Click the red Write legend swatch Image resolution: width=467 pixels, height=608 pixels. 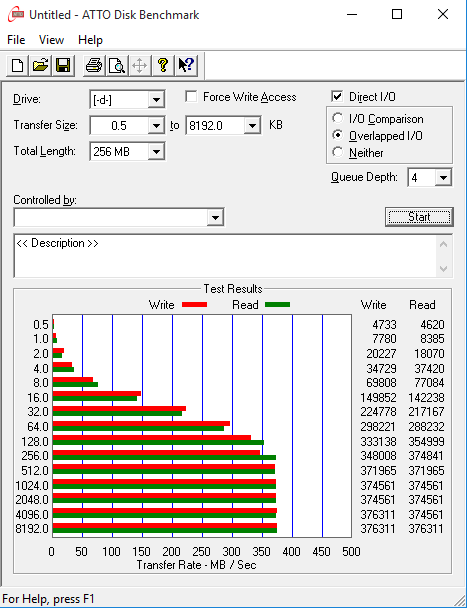[x=194, y=305]
